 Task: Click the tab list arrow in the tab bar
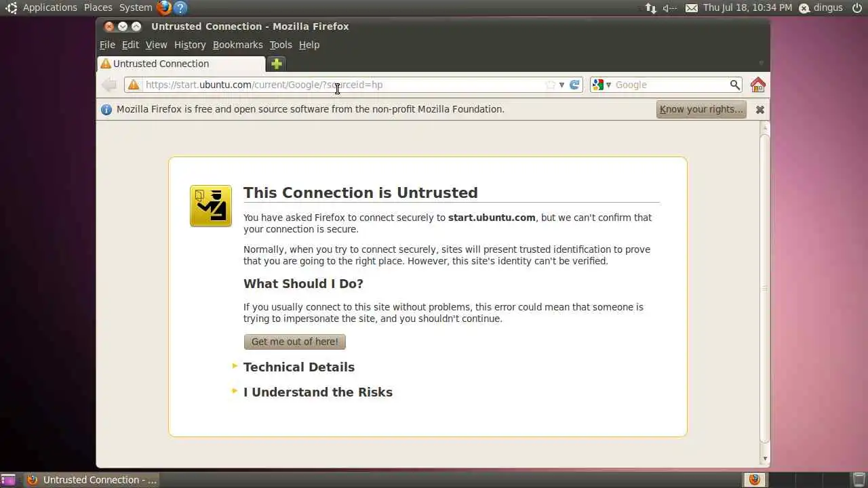pos(762,63)
